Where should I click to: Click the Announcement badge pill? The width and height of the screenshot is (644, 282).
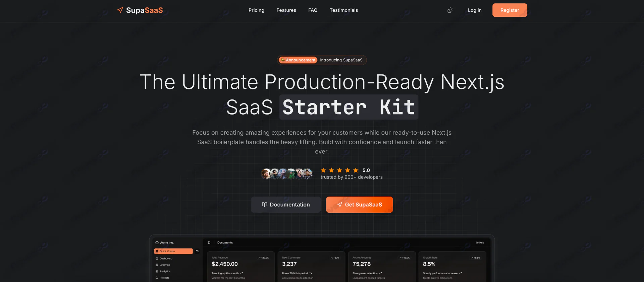[298, 60]
